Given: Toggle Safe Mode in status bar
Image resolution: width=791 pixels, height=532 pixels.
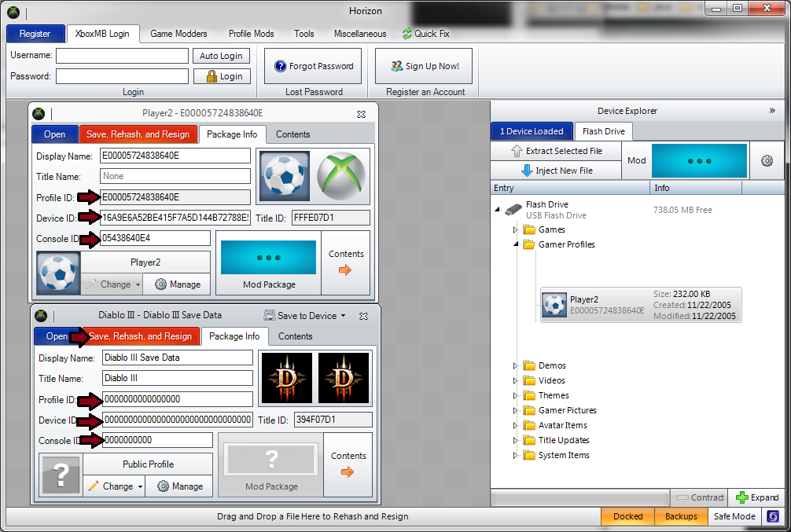Looking at the screenshot, I should (x=734, y=516).
